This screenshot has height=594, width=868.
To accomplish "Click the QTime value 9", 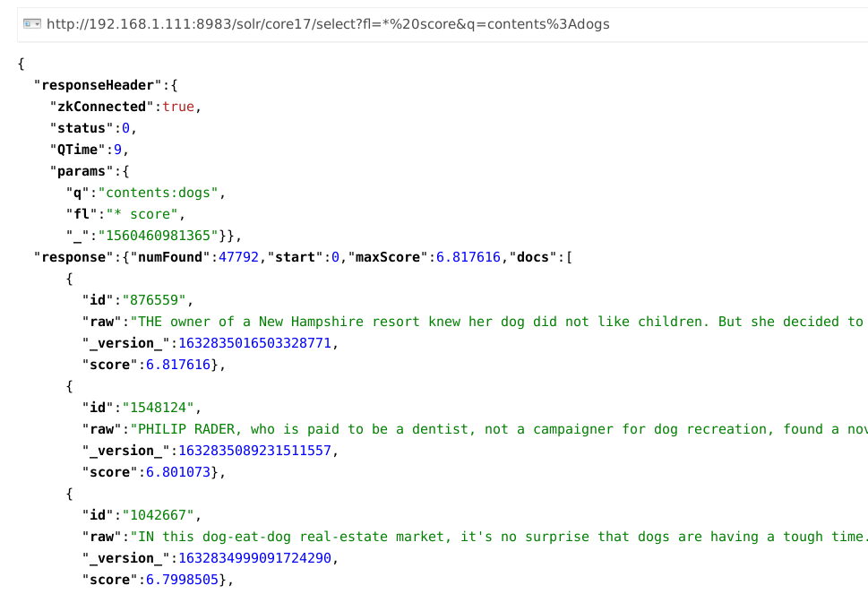I will click(x=118, y=150).
